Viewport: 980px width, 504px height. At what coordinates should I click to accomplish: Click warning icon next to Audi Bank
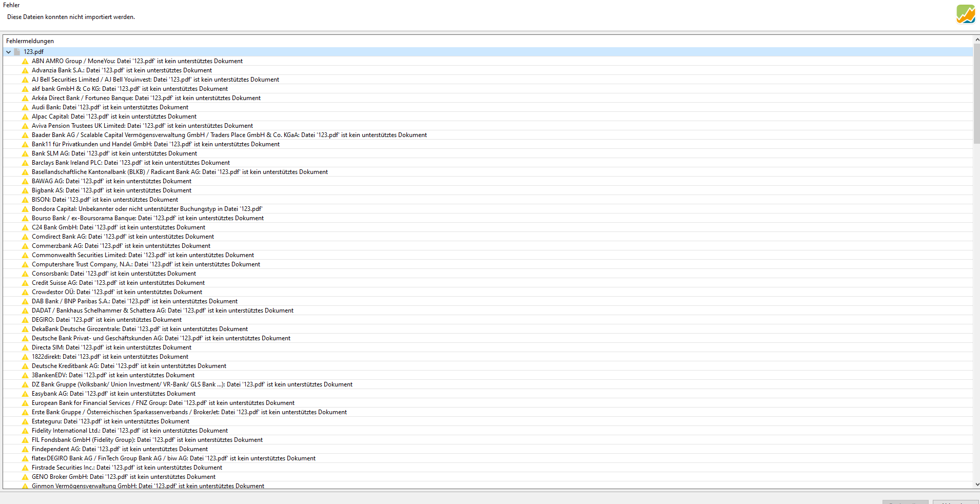tap(25, 107)
